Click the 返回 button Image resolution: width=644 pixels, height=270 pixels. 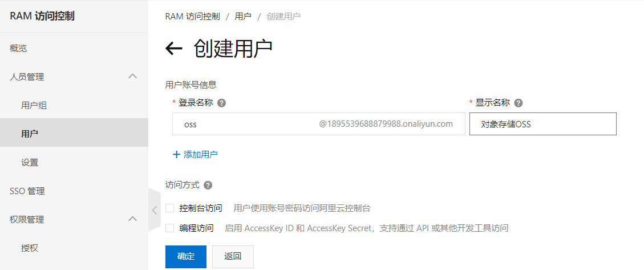pyautogui.click(x=233, y=256)
